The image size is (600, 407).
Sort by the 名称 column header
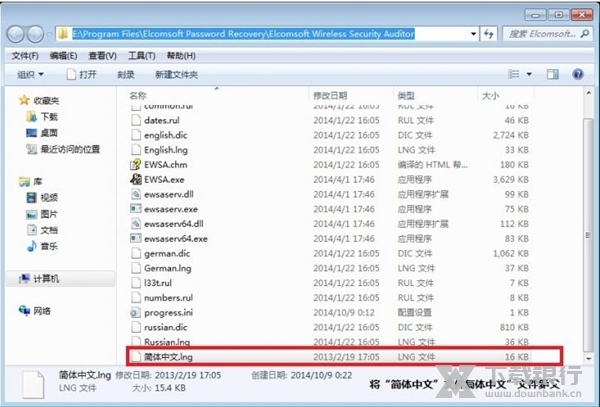tap(138, 95)
